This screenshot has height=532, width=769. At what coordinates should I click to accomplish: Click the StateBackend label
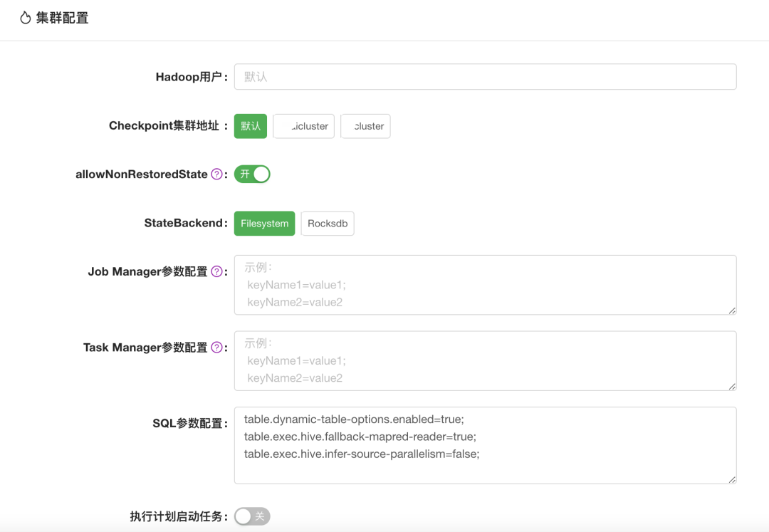tap(186, 223)
